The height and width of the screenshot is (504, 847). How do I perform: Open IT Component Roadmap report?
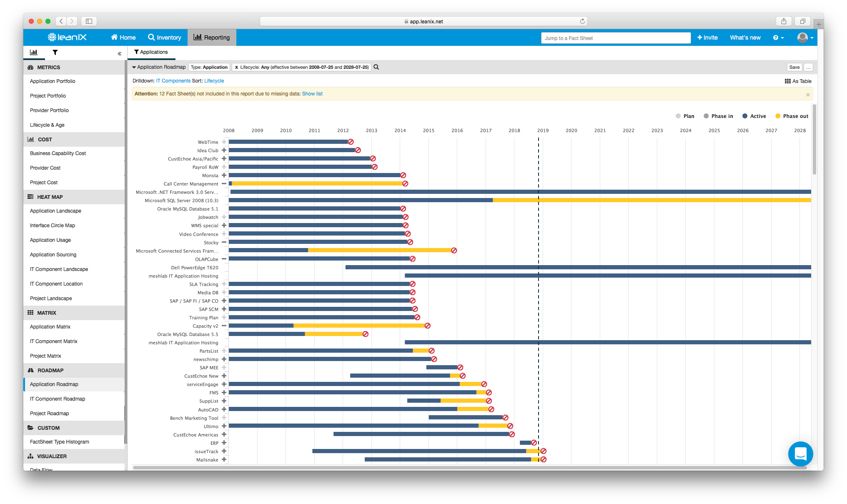[58, 399]
